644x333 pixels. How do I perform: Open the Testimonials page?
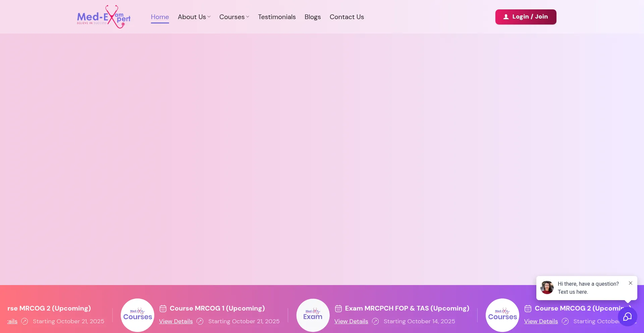[x=277, y=17]
